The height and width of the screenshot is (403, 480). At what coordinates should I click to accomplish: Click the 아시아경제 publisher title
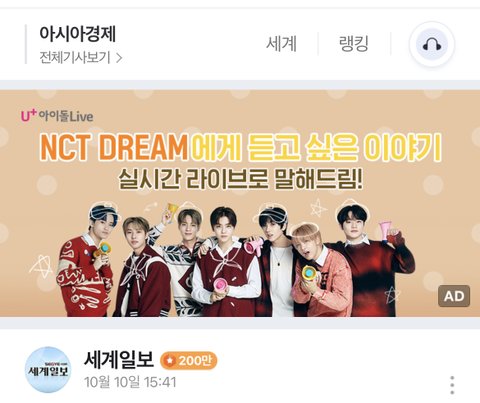(78, 34)
